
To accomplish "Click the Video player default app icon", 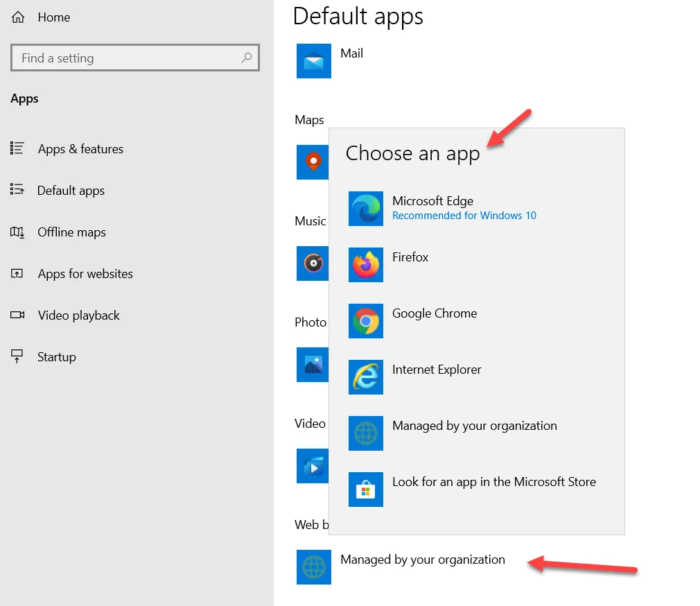I will coord(313,466).
